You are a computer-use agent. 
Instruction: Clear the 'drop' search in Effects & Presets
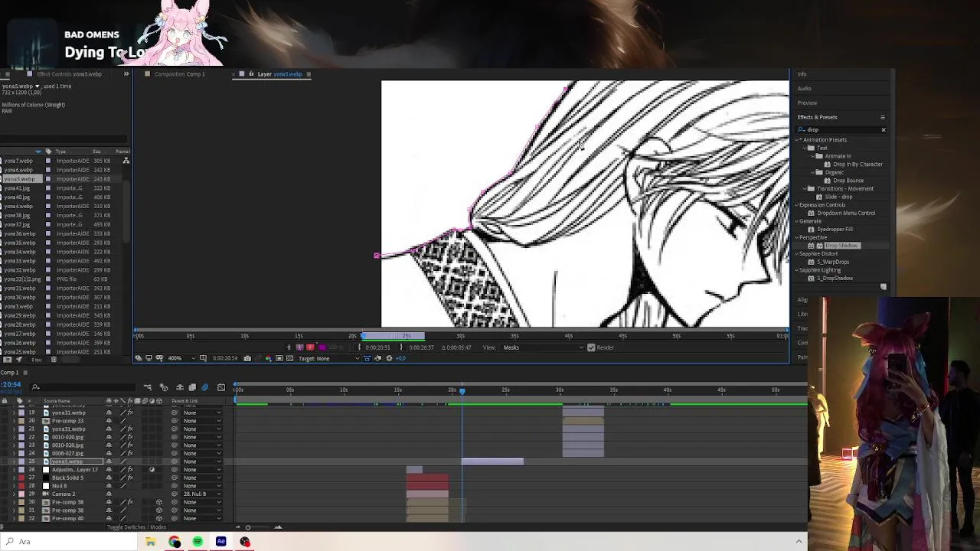(x=884, y=130)
